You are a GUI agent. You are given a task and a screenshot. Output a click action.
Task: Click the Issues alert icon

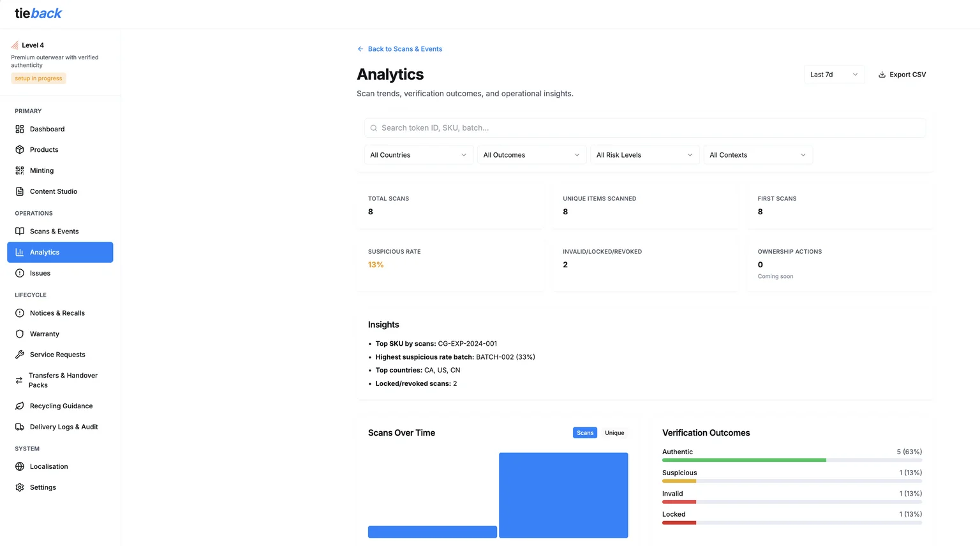click(x=20, y=273)
